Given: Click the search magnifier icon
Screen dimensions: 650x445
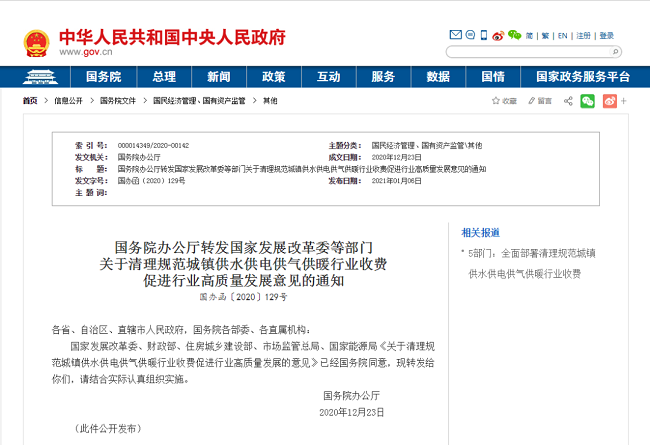Looking at the screenshot, I should (614, 51).
